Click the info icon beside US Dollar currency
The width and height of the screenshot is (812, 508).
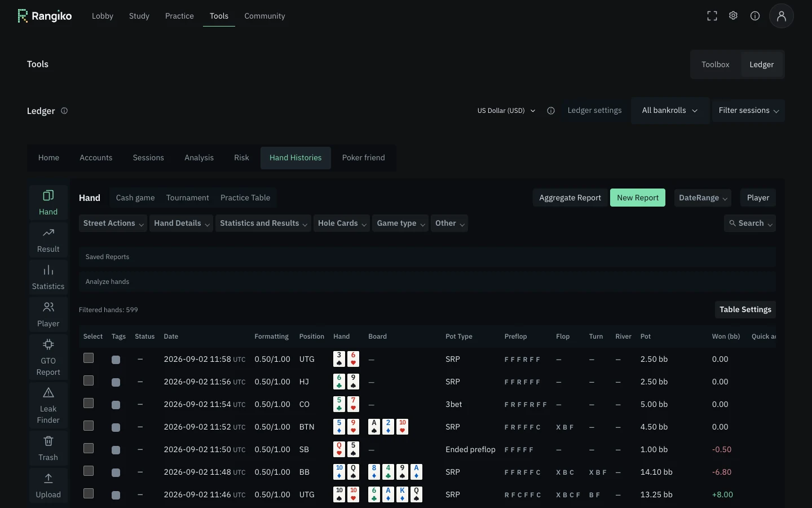click(x=551, y=111)
